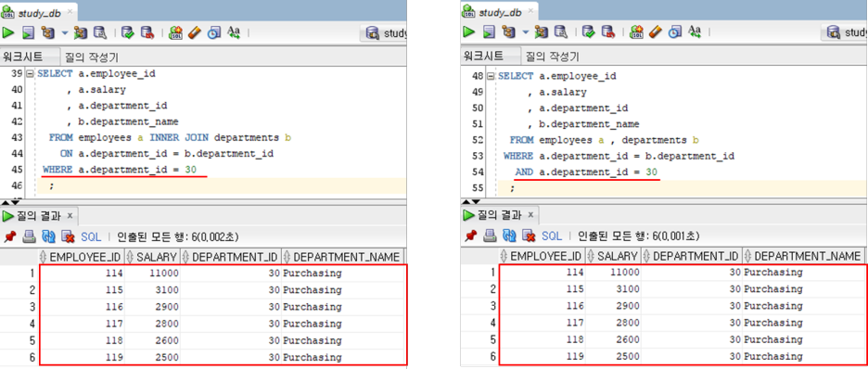This screenshot has width=868, height=369.
Task: Refresh query results in the left window
Action: (x=49, y=236)
